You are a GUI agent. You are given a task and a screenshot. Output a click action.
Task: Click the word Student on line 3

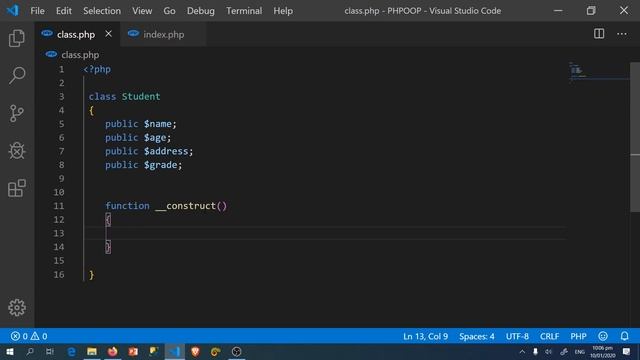click(x=141, y=96)
